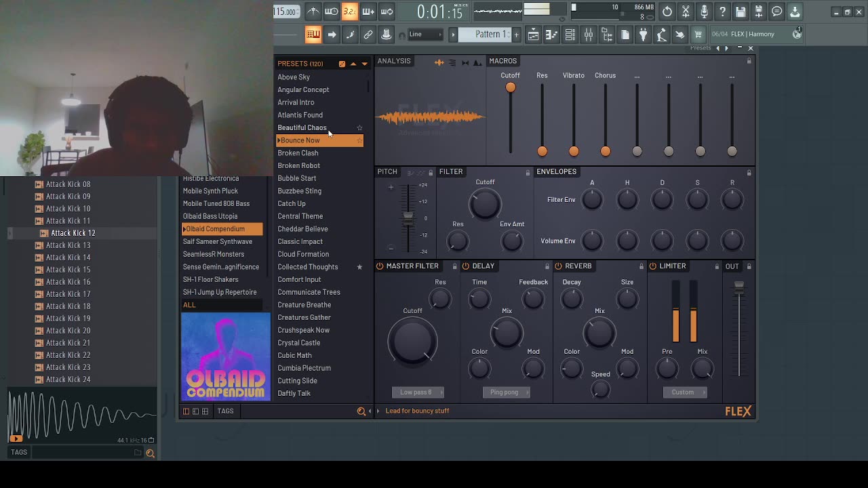This screenshot has width=868, height=488.
Task: Save the project with the floppy icon
Action: [741, 12]
